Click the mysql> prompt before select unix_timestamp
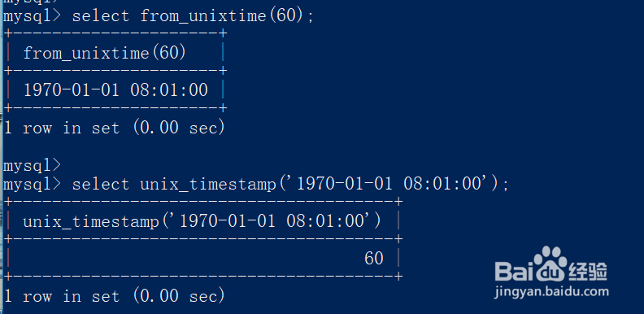 (32, 185)
